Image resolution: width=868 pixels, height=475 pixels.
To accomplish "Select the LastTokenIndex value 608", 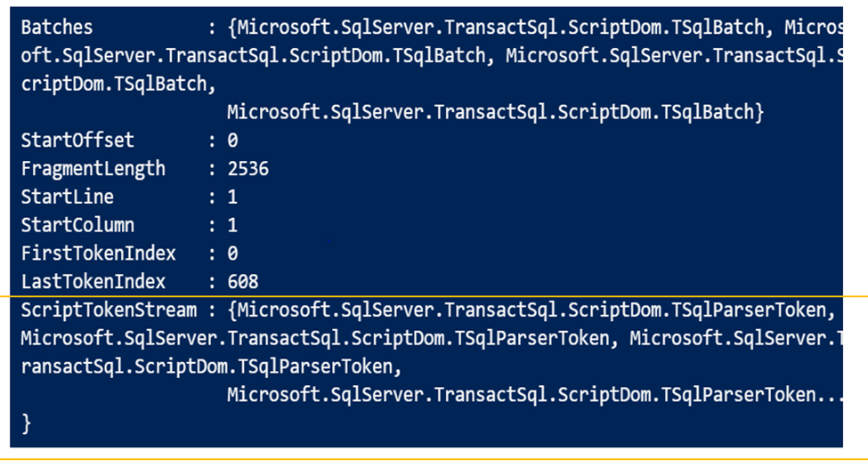I will 242,283.
